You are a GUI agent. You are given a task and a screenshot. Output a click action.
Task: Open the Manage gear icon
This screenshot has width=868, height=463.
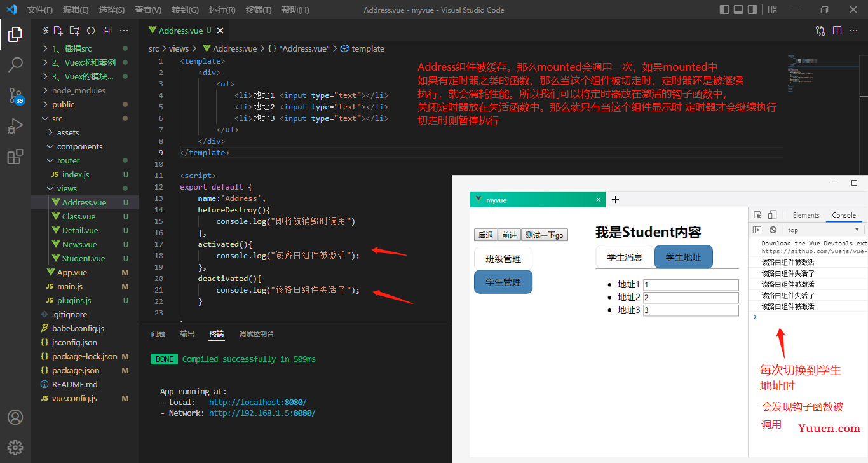(15, 447)
